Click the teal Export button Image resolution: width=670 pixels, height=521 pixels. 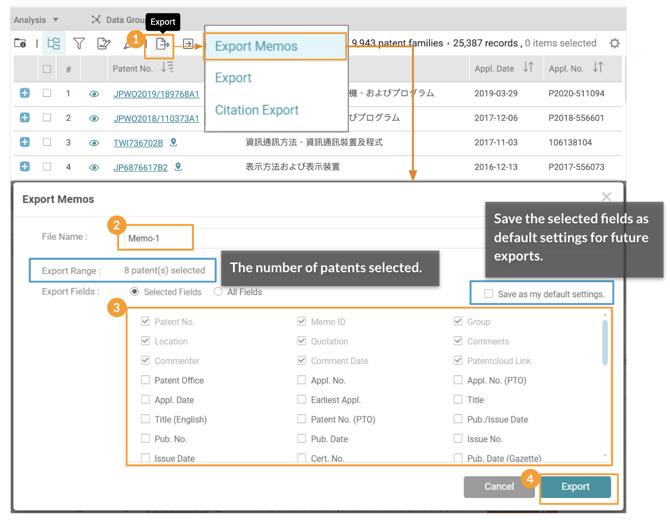tap(575, 487)
